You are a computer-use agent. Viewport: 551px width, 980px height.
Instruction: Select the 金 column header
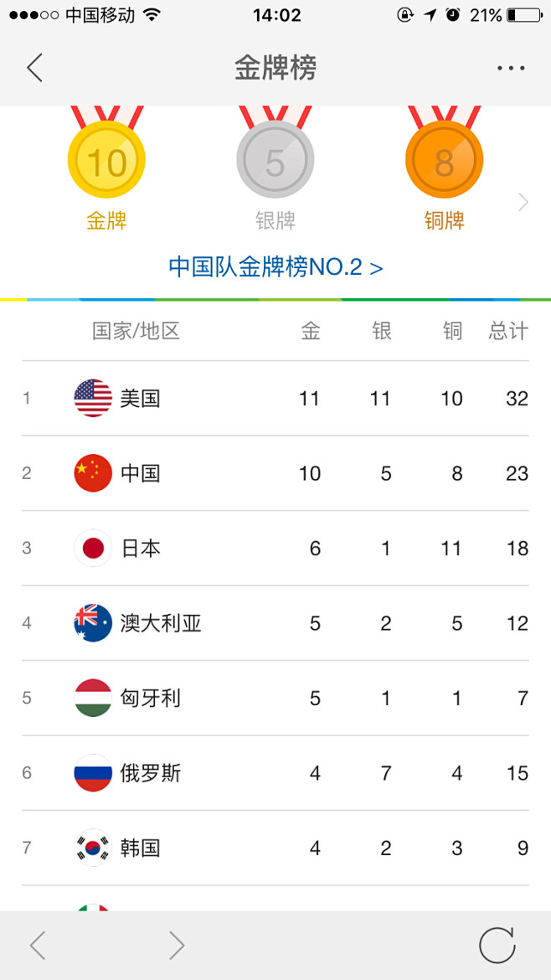pos(311,331)
